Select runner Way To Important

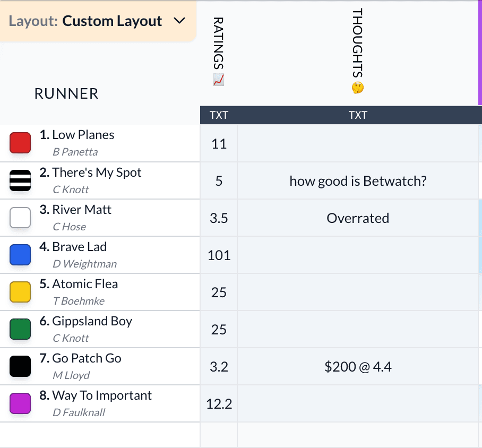pos(101,395)
